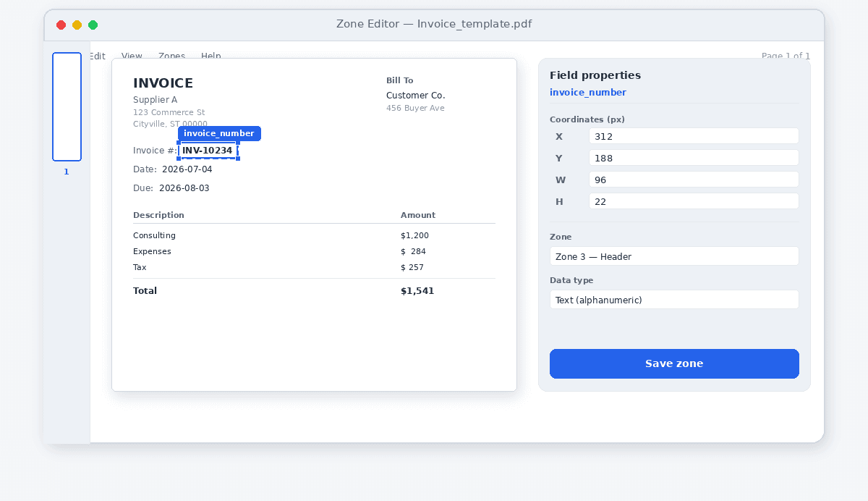Viewport: 868px width, 501px height.
Task: Click the Save zone button
Action: coord(674,363)
